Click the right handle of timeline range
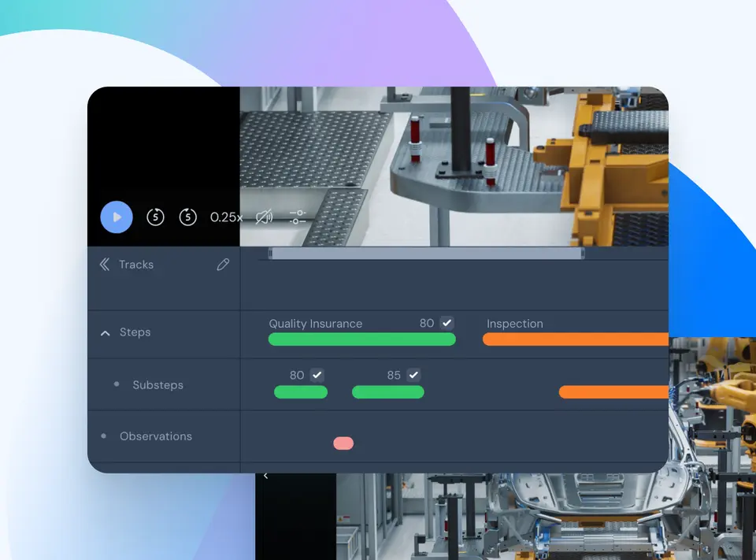This screenshot has height=560, width=756. pos(583,254)
